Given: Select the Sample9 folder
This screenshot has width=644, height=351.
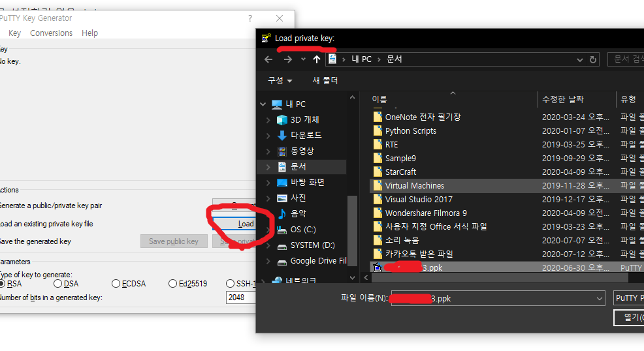Looking at the screenshot, I should (400, 159).
